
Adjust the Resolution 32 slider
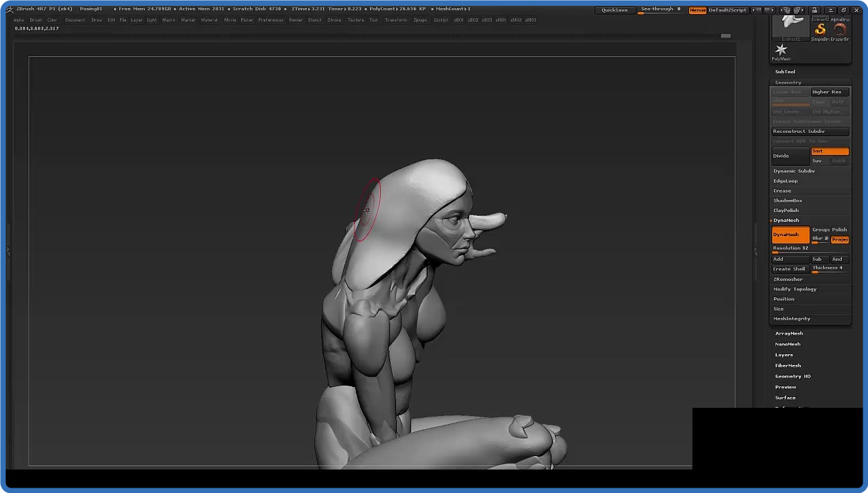[810, 250]
